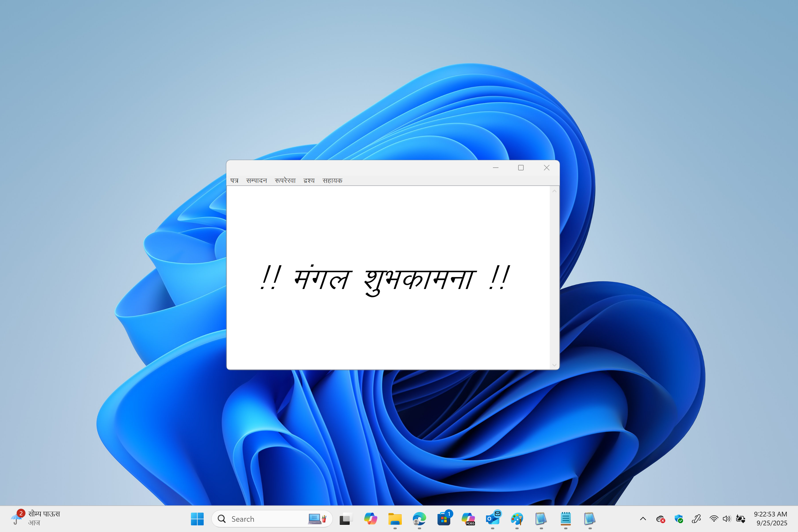The height and width of the screenshot is (532, 798).
Task: Click the OneDrive cloud tray icon
Action: click(x=660, y=519)
